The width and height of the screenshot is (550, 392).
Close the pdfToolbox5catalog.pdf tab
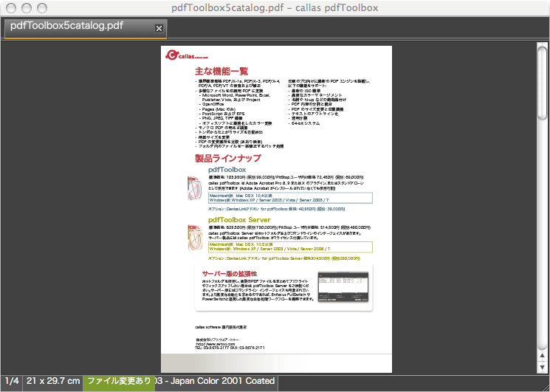tap(159, 28)
